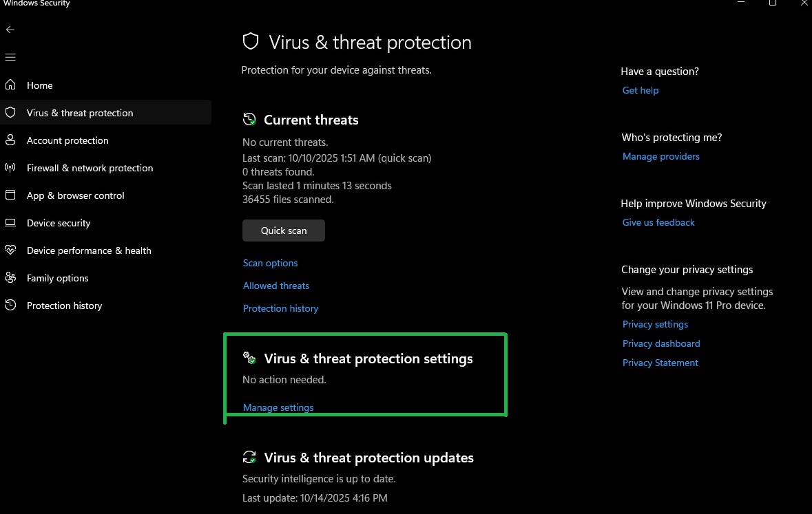Click the Protection history clock icon
This screenshot has height=514, width=812.
click(10, 306)
